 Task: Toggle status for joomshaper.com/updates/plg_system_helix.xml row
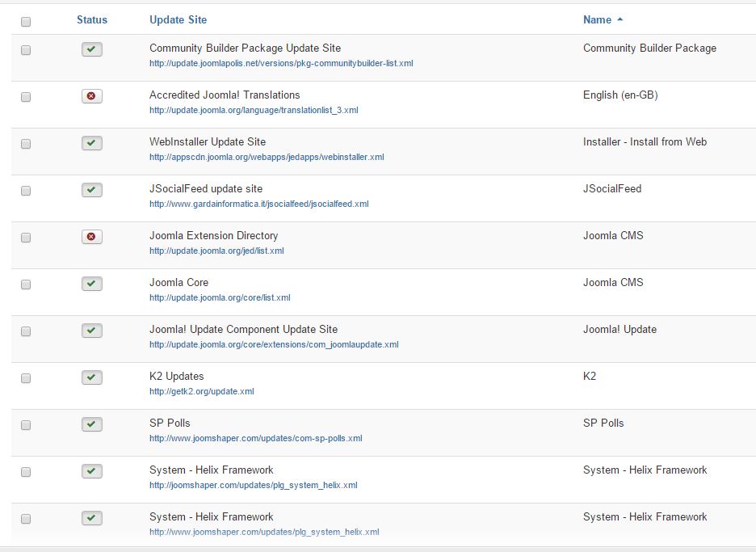coord(91,471)
